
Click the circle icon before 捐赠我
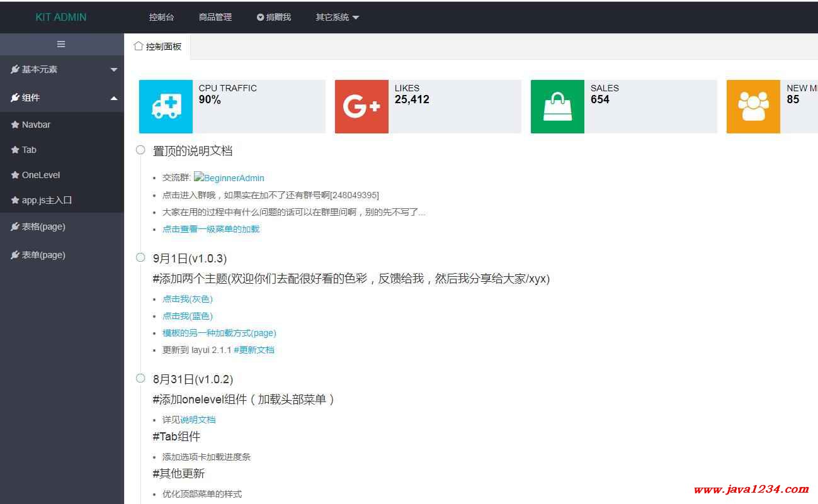(260, 18)
